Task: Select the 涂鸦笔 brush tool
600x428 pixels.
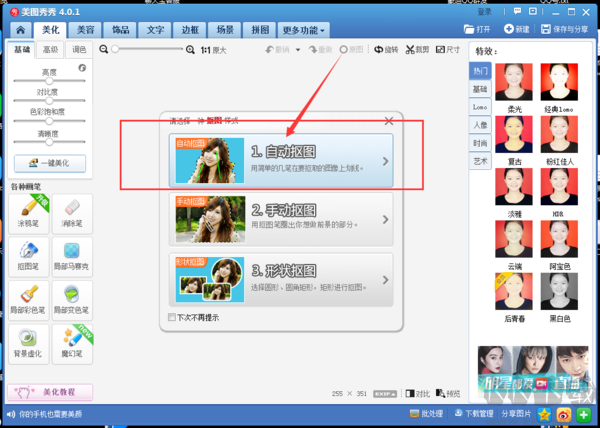Action: coord(29,213)
